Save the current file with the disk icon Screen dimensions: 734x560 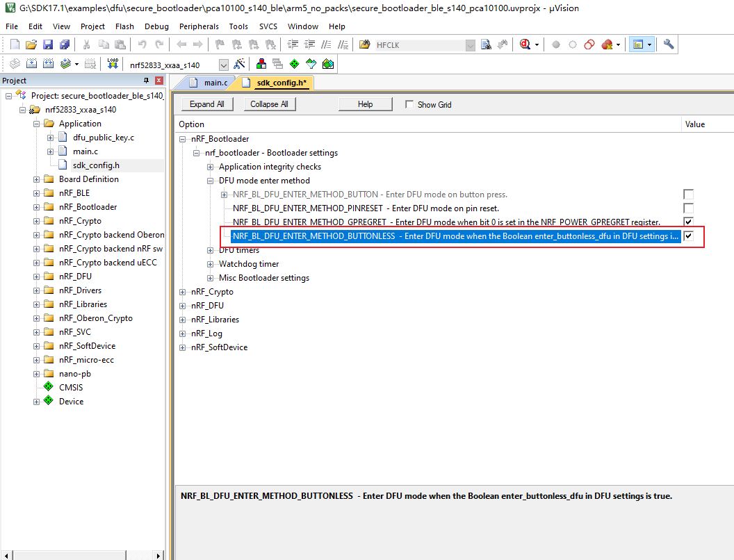coord(48,44)
